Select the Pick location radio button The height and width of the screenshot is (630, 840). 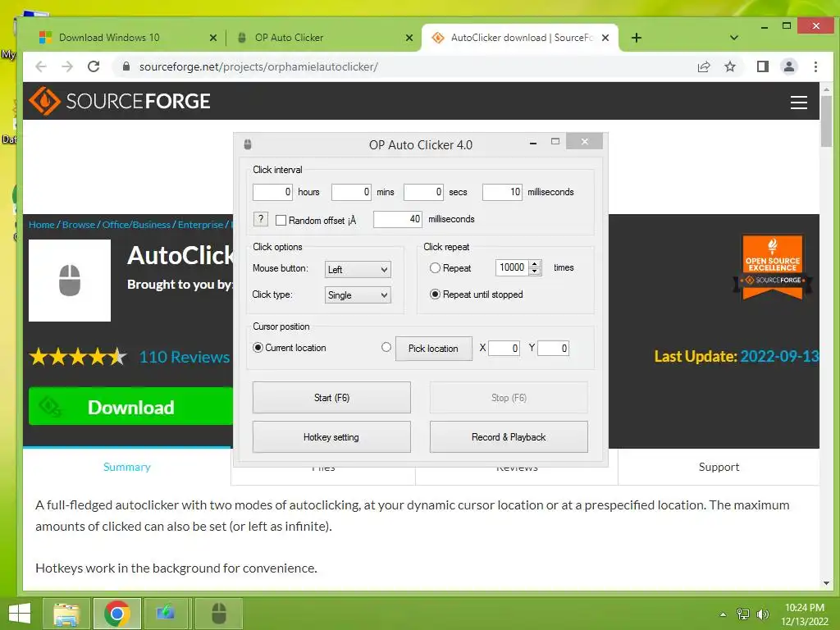pos(386,347)
